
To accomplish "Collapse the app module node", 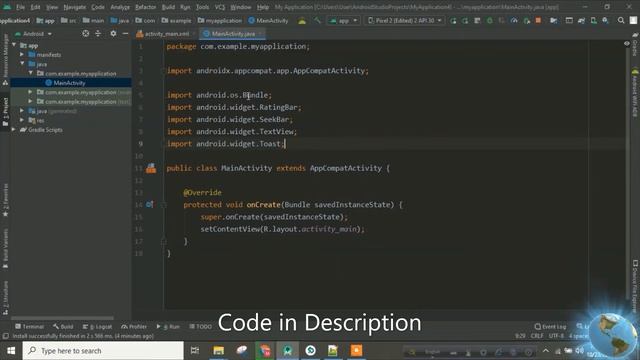I will point(14,45).
